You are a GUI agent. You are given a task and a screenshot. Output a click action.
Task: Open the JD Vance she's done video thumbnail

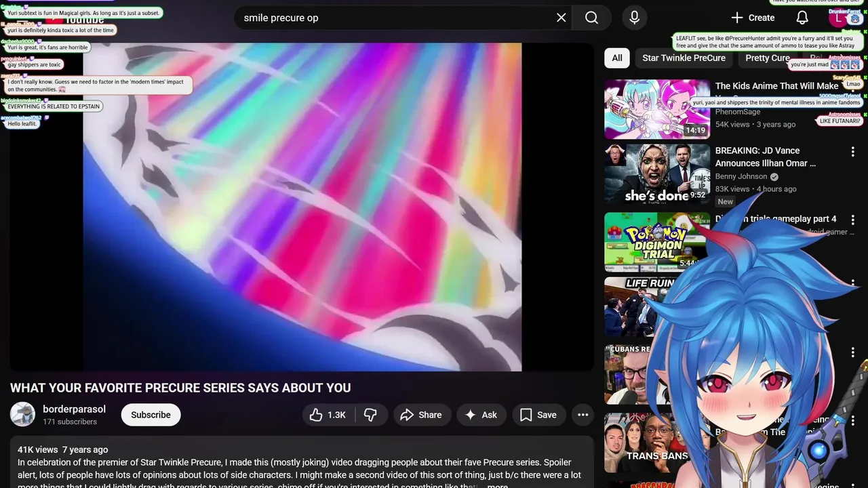point(657,174)
